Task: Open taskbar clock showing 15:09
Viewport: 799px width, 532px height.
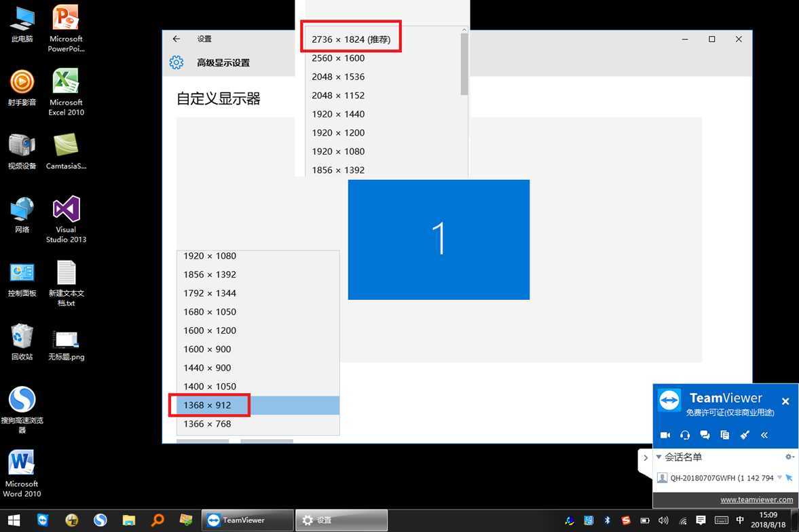Action: coord(768,520)
